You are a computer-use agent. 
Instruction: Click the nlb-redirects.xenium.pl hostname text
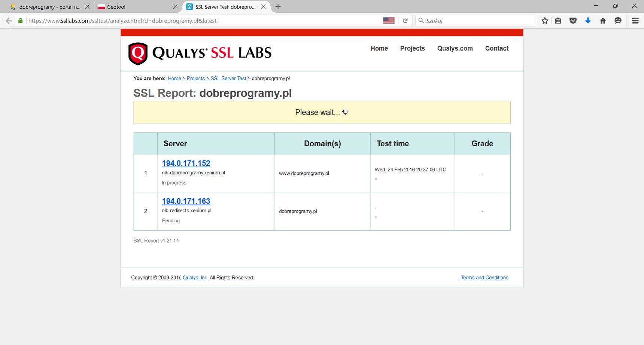(186, 210)
